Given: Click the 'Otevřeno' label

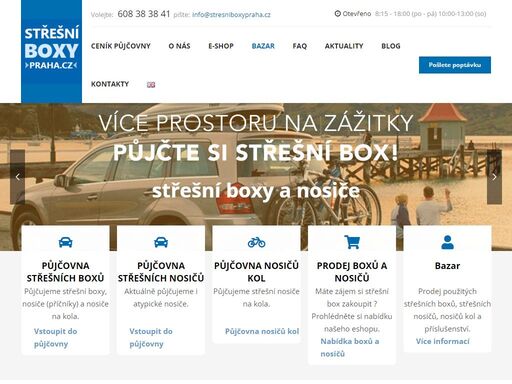Looking at the screenshot, I should coord(357,14).
